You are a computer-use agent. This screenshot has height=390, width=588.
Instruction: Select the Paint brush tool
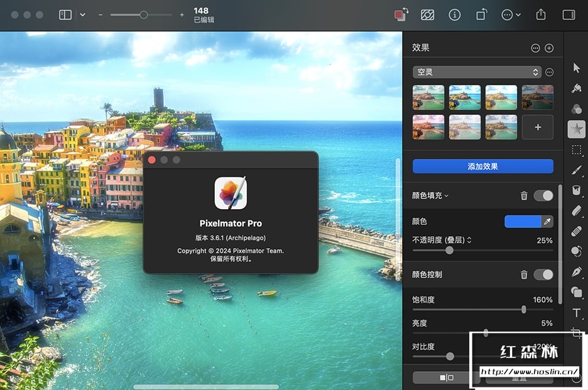coord(576,170)
